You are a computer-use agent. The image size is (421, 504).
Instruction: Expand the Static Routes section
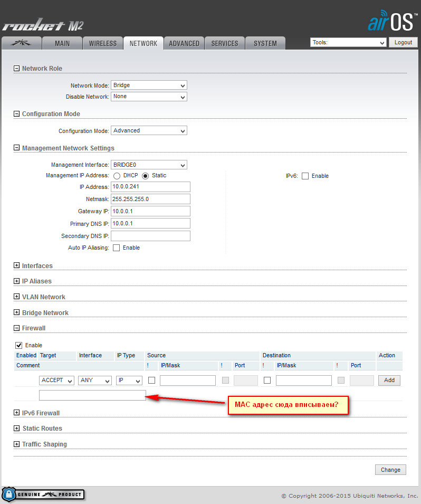click(16, 428)
